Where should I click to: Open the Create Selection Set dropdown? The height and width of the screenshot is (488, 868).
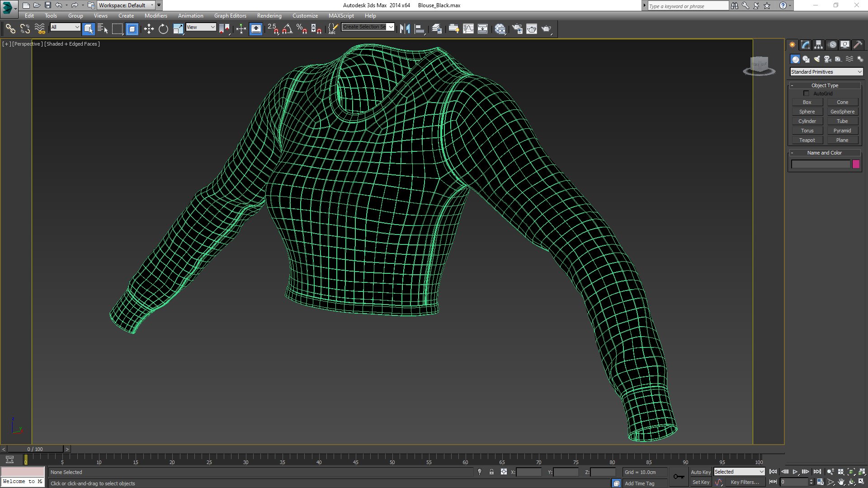[368, 27]
